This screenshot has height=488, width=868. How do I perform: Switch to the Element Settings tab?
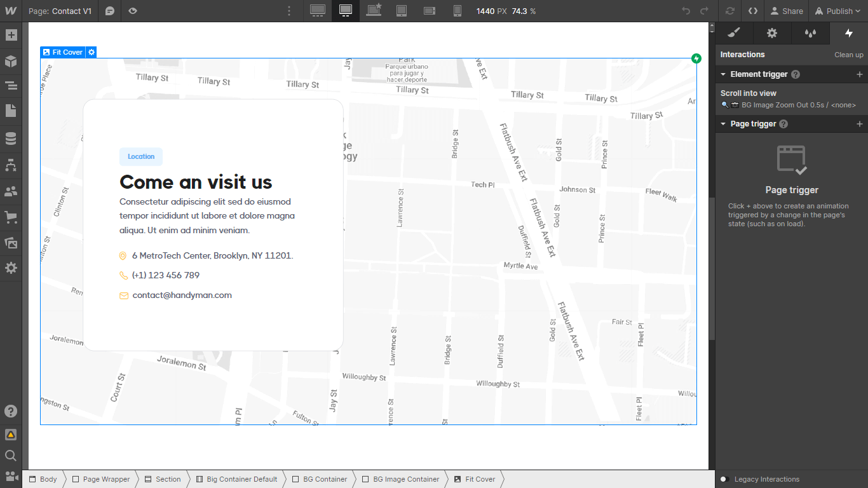click(772, 33)
